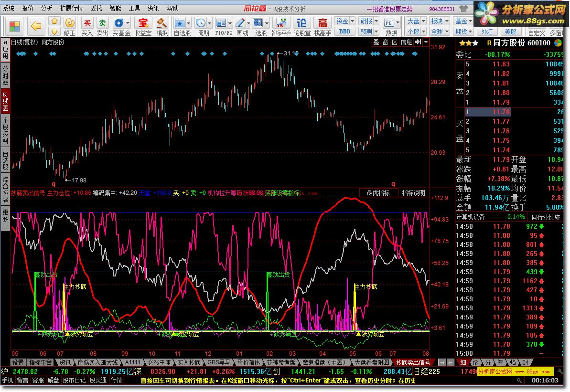Screen dimensions: 570x392
Task: Open the 自选股 watchlist icon
Action: click(180, 23)
